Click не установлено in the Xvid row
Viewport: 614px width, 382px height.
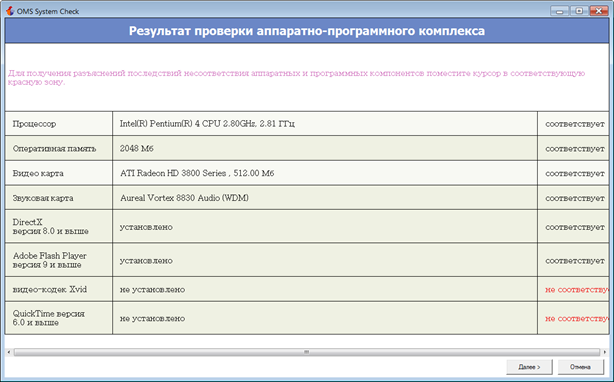pos(152,290)
